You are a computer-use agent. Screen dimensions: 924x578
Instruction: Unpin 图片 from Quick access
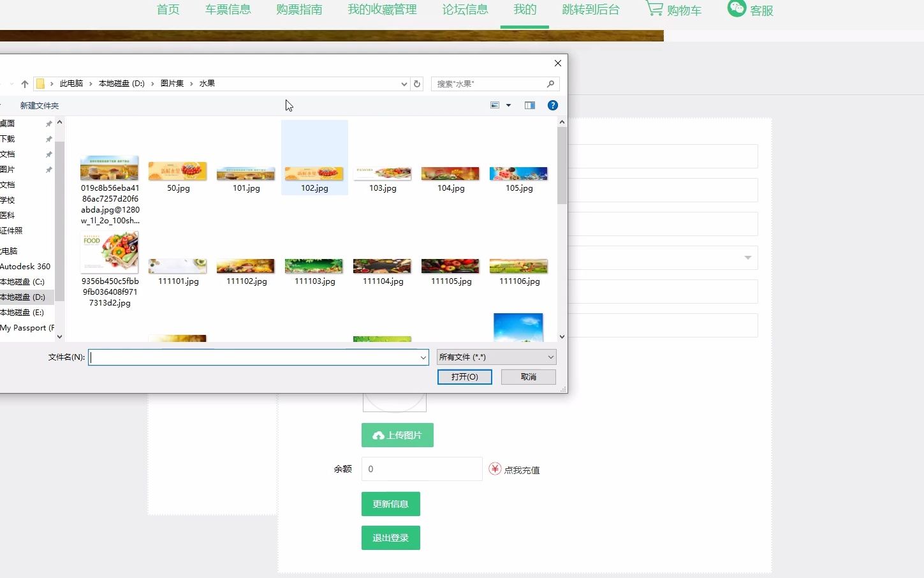(48, 169)
